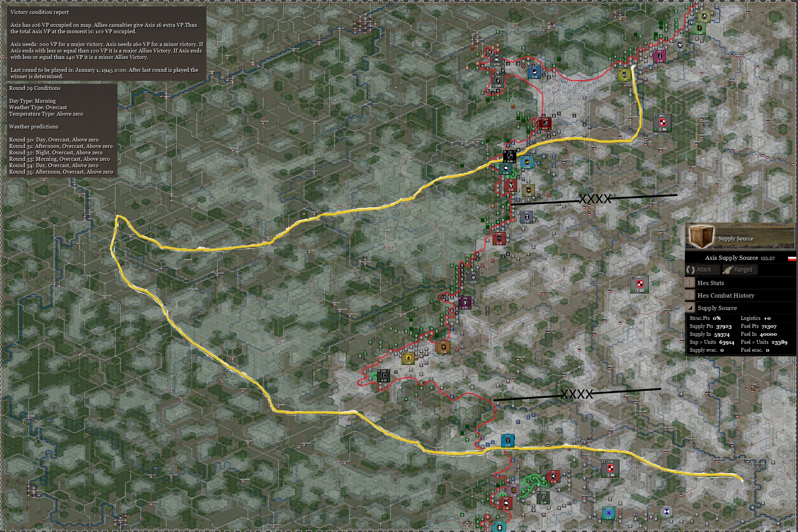
Task: Select the olive 62. division counter
Action: [528, 190]
